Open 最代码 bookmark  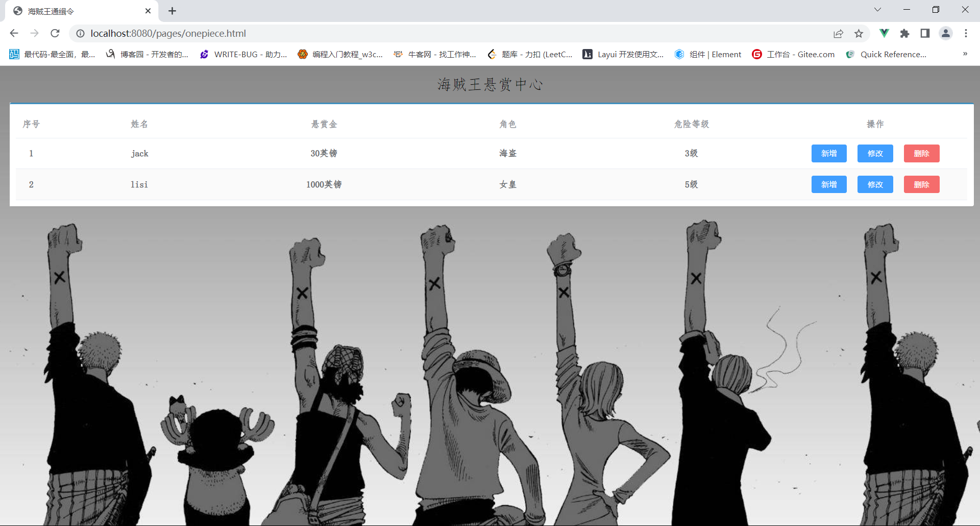52,54
